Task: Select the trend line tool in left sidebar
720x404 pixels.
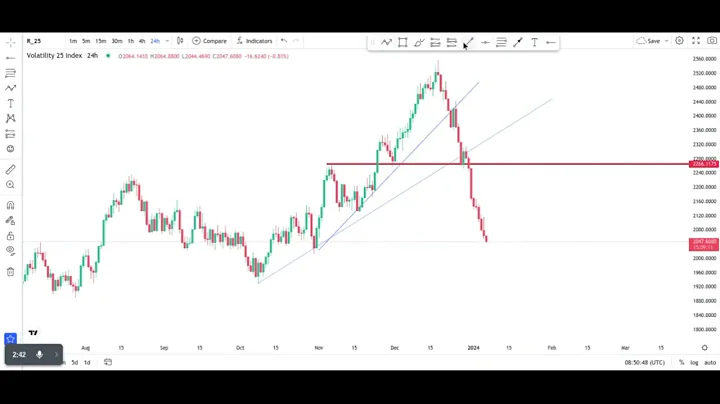Action: [x=11, y=58]
